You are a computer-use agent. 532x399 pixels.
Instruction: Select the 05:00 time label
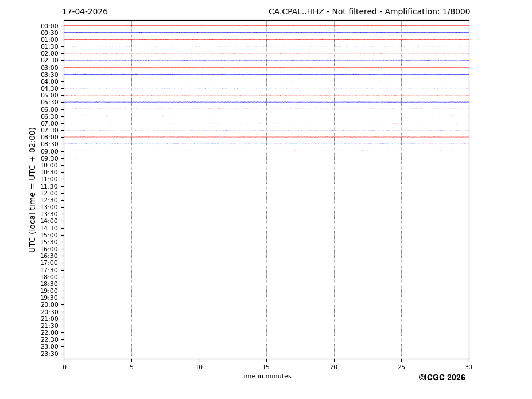click(49, 95)
